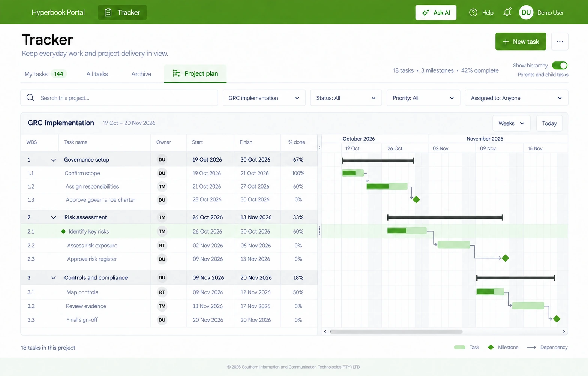The width and height of the screenshot is (588, 376).
Task: Open the Priority: All filter dropdown
Action: click(423, 98)
